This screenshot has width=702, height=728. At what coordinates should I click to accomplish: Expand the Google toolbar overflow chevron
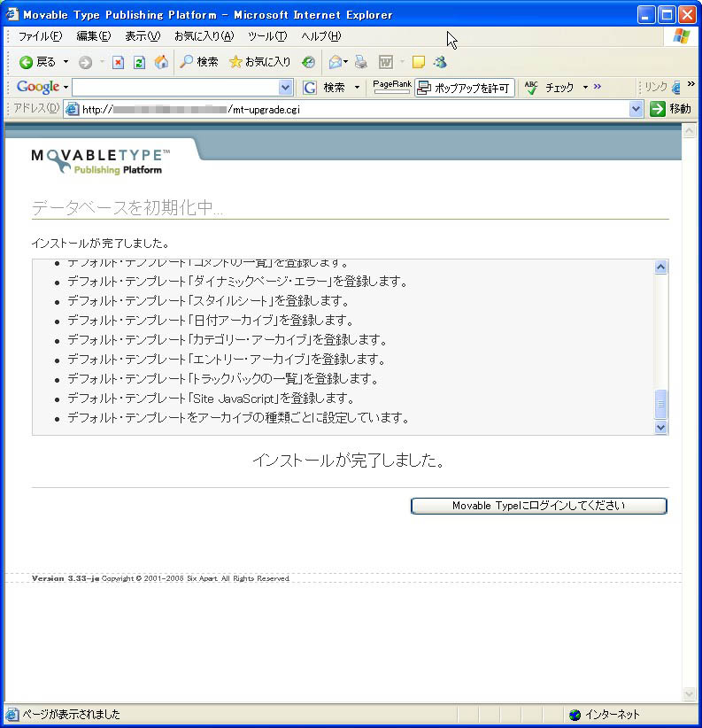[598, 86]
